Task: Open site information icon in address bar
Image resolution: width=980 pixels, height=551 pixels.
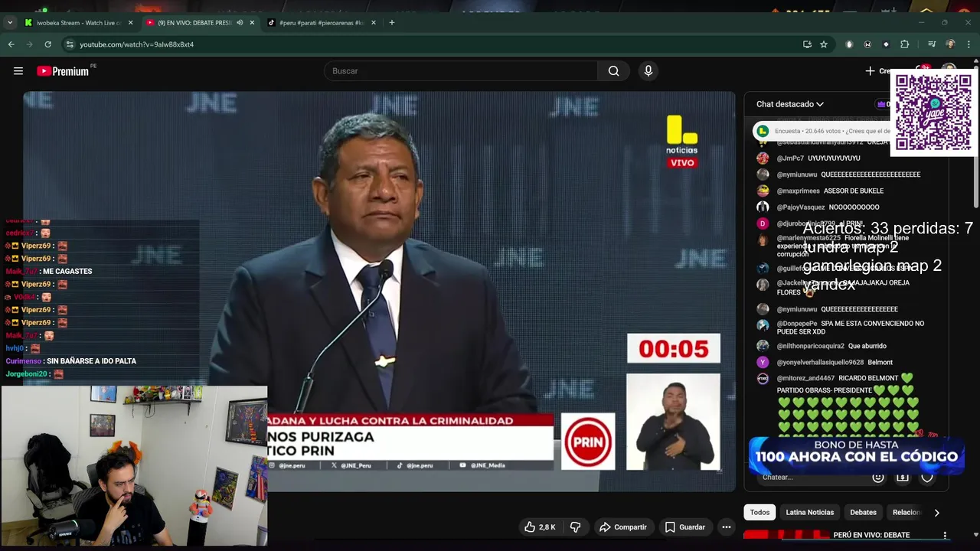Action: point(70,44)
